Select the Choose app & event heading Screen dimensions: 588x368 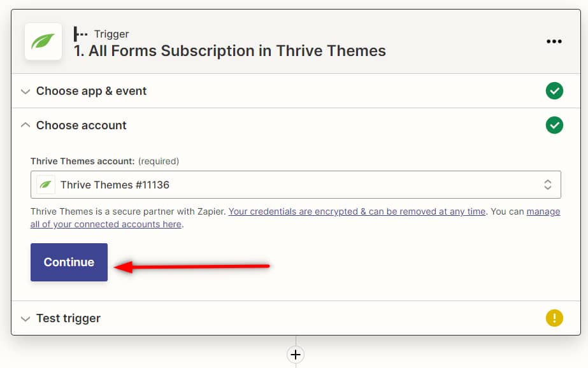tap(91, 91)
